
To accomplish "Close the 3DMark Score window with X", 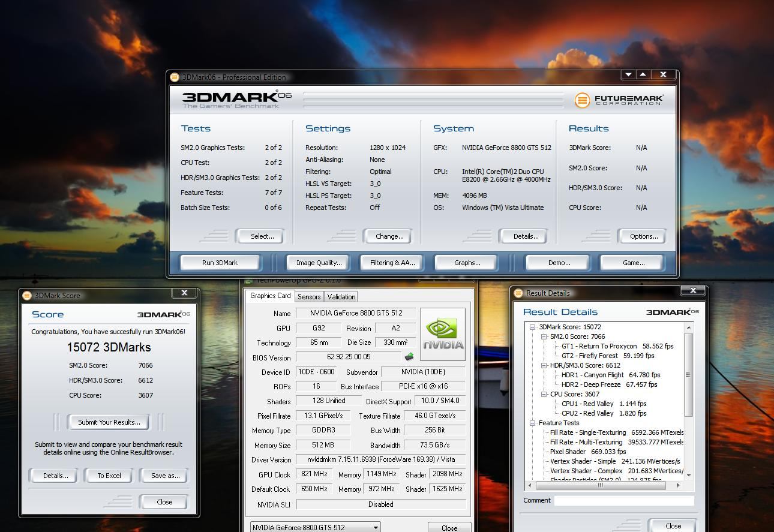I will coord(184,293).
